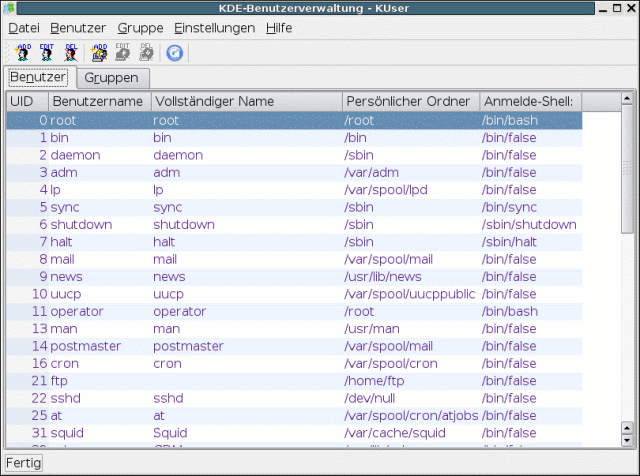Click the Edit user toolbar icon
This screenshot has height=476, width=640.
click(47, 52)
